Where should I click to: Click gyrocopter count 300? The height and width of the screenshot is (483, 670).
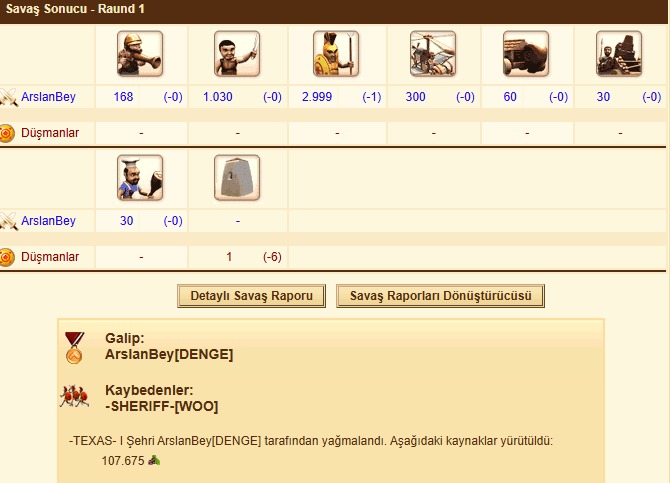415,97
